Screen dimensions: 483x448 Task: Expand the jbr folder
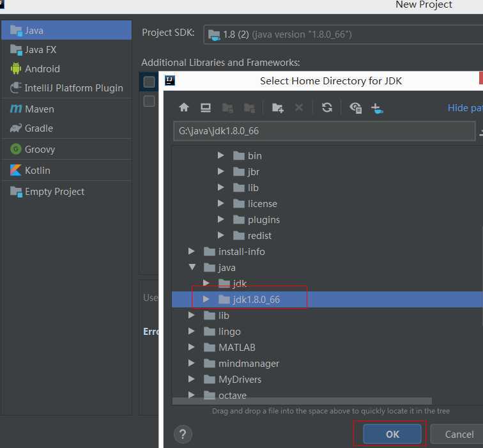(220, 171)
